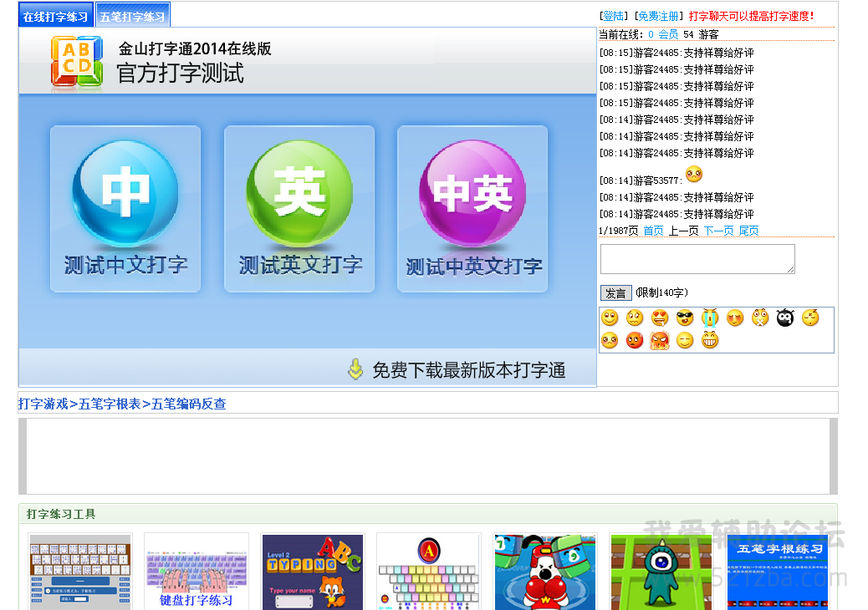Screen dimensions: 868x610
Task: Insert the worried wavy-mouth emoji
Action: pos(635,318)
